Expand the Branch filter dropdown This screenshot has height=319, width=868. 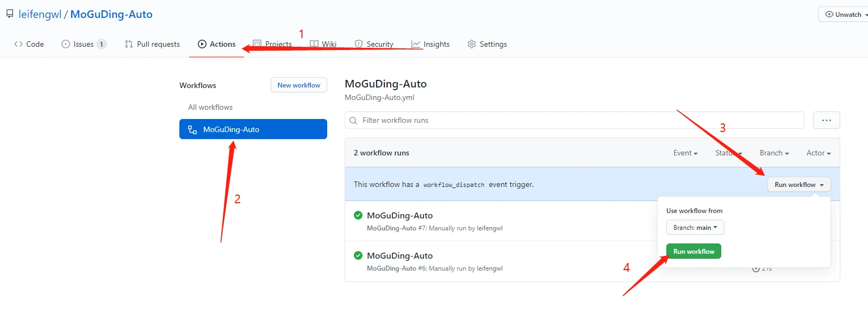(774, 153)
